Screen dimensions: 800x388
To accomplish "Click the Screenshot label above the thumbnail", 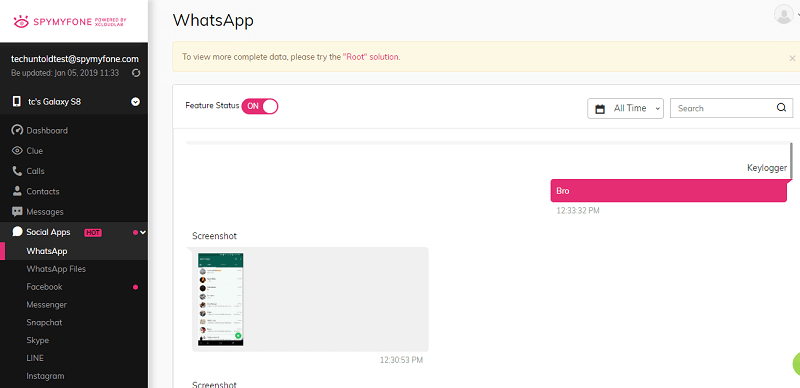I will [x=214, y=236].
